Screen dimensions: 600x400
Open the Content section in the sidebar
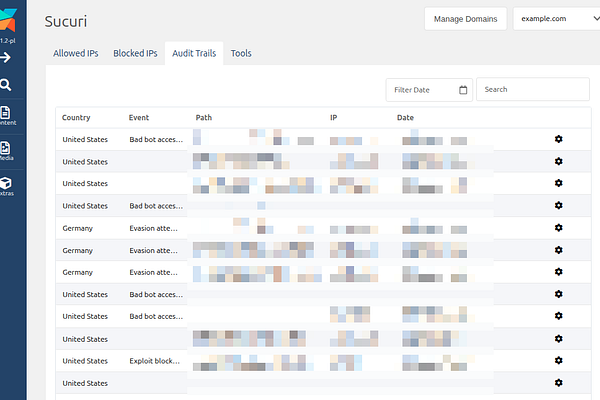pos(7,116)
